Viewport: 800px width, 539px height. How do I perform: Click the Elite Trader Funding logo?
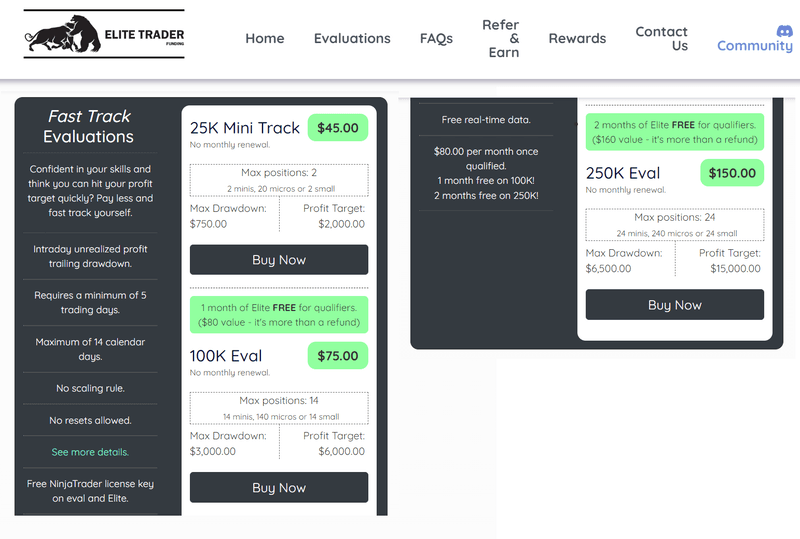104,34
